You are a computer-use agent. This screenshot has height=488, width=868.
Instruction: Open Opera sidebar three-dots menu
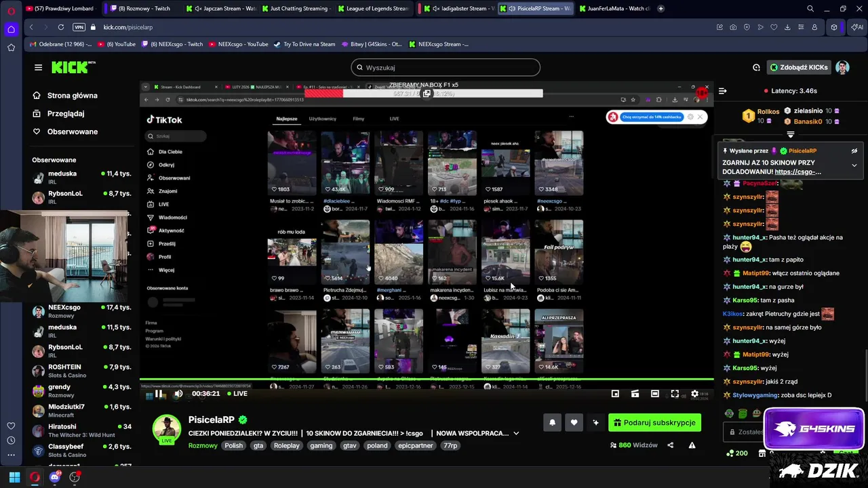(11, 455)
